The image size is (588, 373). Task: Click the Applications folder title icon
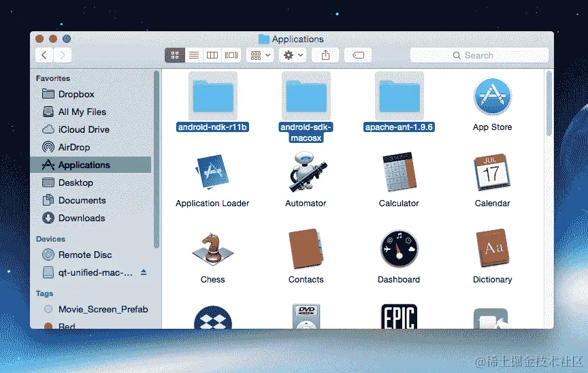(x=264, y=39)
